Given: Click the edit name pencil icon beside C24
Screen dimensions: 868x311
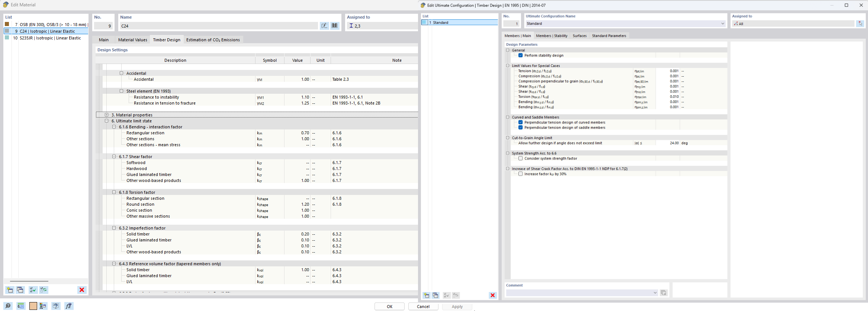Looking at the screenshot, I should coord(324,26).
